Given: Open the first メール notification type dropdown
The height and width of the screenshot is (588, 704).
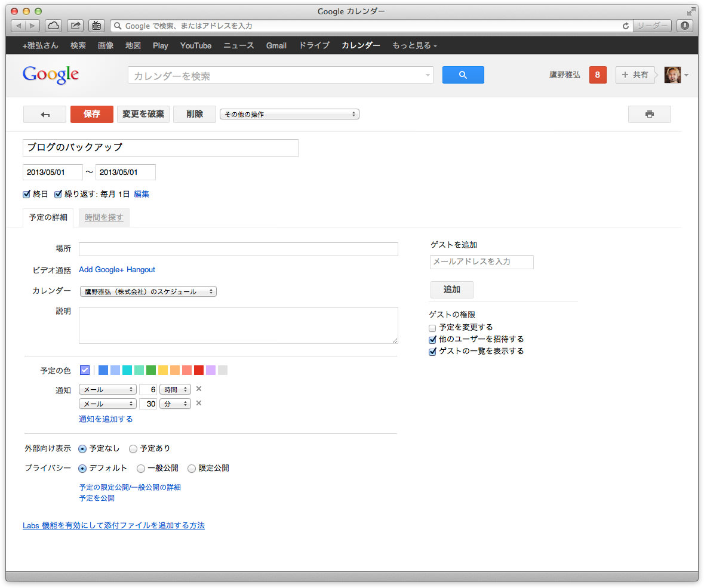Looking at the screenshot, I should point(107,390).
